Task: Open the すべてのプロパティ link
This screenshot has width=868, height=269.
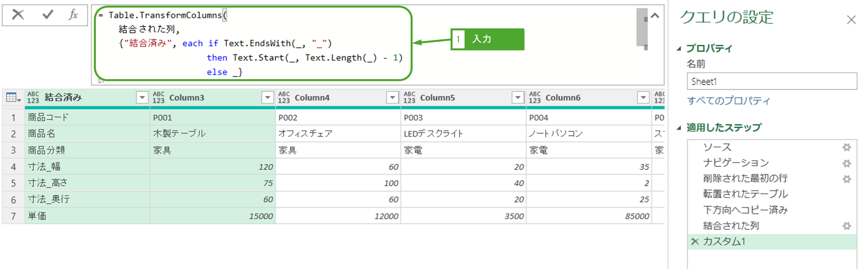Action: [x=728, y=101]
